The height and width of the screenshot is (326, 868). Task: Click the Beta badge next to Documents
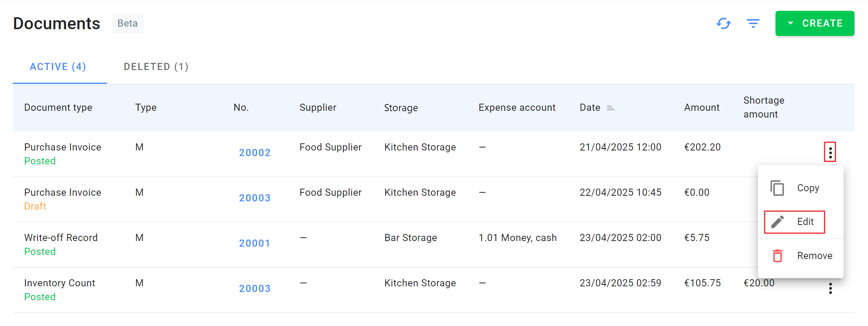[x=128, y=24]
